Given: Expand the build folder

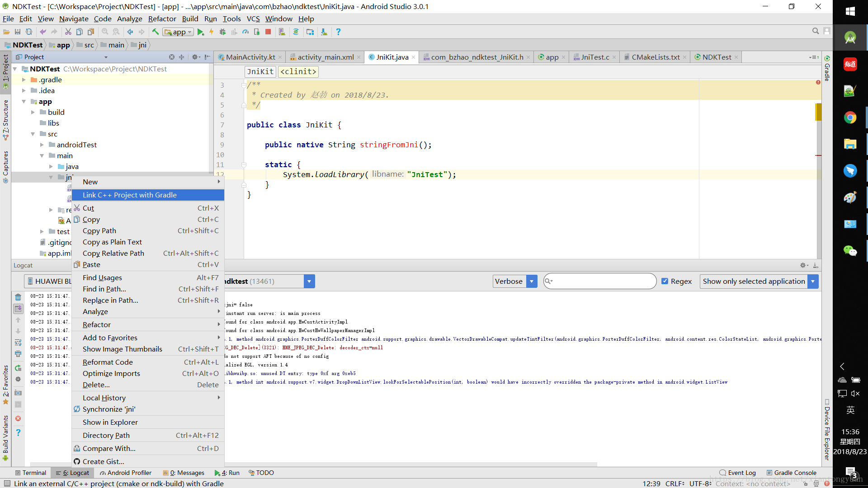Looking at the screenshot, I should click(x=33, y=112).
